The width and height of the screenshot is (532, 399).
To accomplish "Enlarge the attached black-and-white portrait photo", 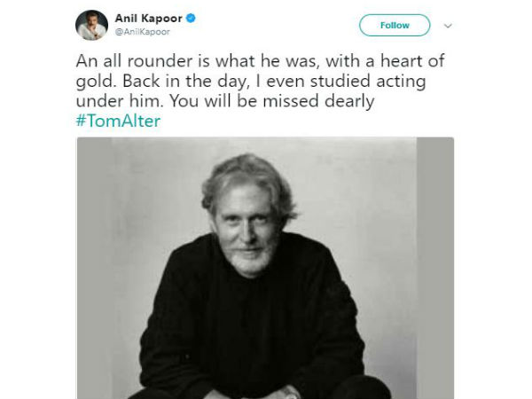I will point(265,268).
